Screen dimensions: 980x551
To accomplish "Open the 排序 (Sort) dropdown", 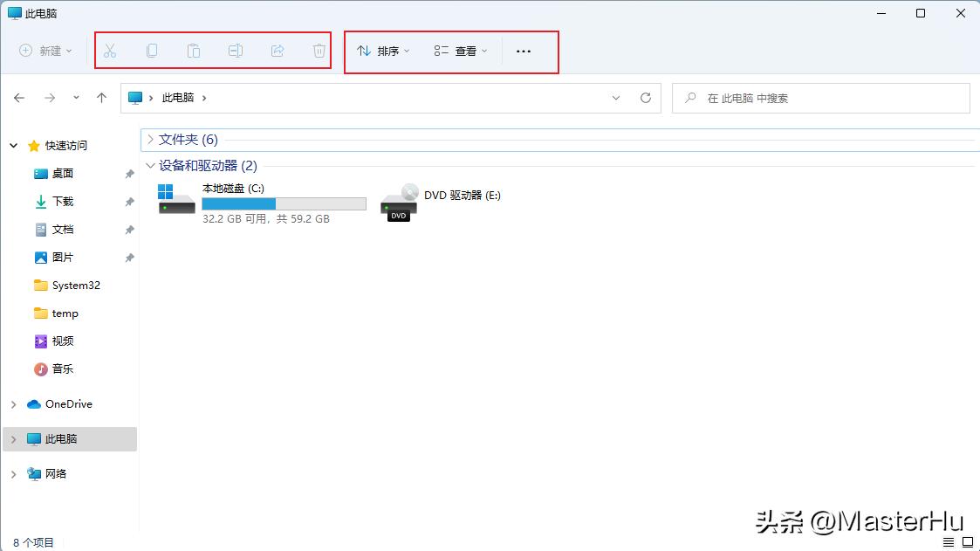I will tap(383, 51).
